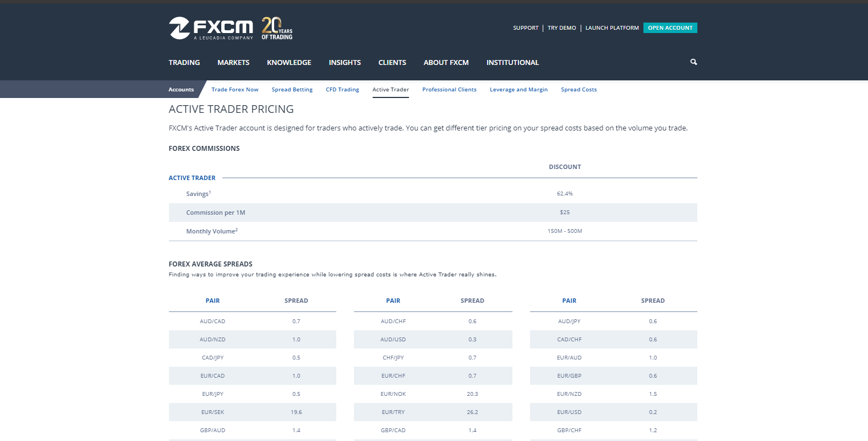Open the Markets menu

233,63
